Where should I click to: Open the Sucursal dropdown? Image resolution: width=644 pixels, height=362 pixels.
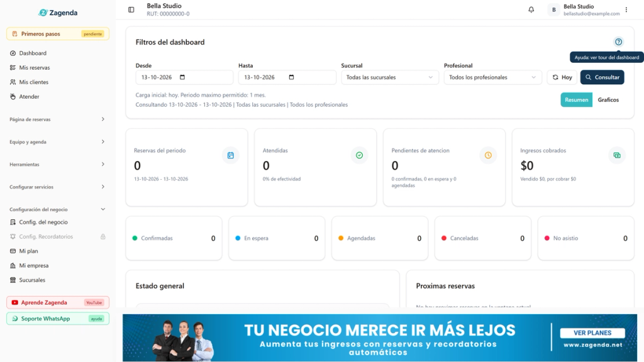pos(390,77)
